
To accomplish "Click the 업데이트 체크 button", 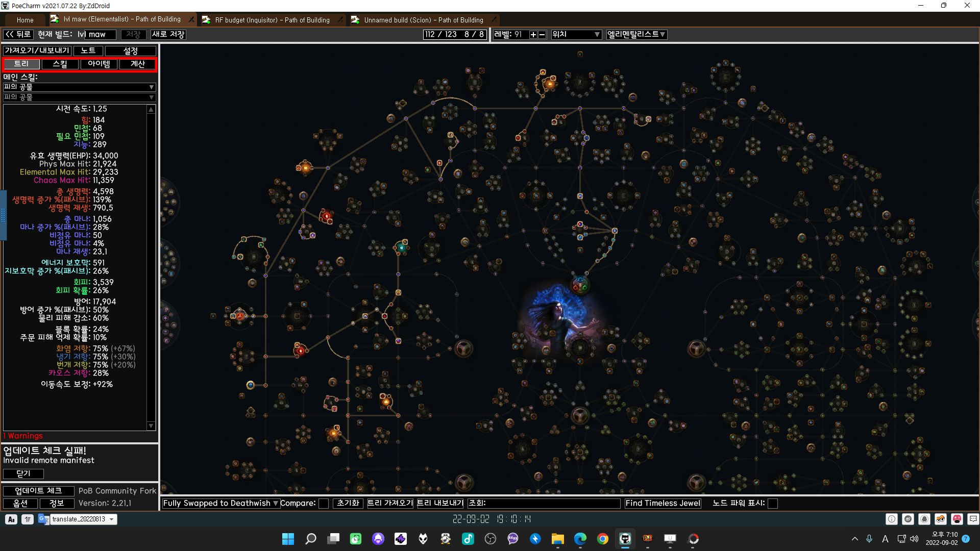I will pyautogui.click(x=38, y=491).
